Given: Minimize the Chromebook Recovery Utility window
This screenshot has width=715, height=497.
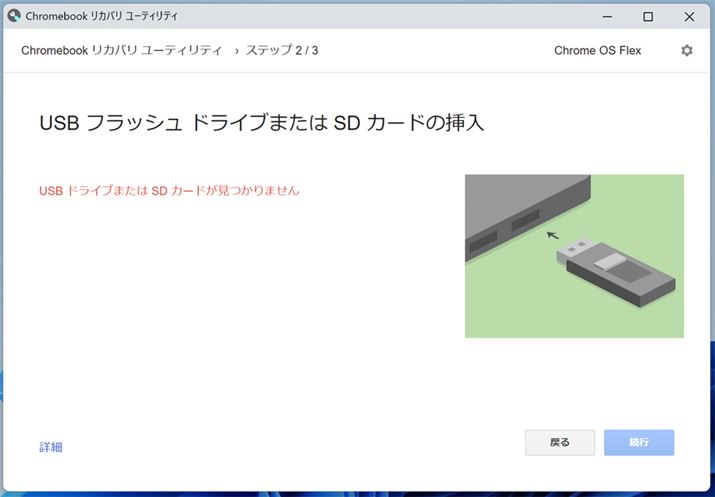Looking at the screenshot, I should tap(607, 16).
